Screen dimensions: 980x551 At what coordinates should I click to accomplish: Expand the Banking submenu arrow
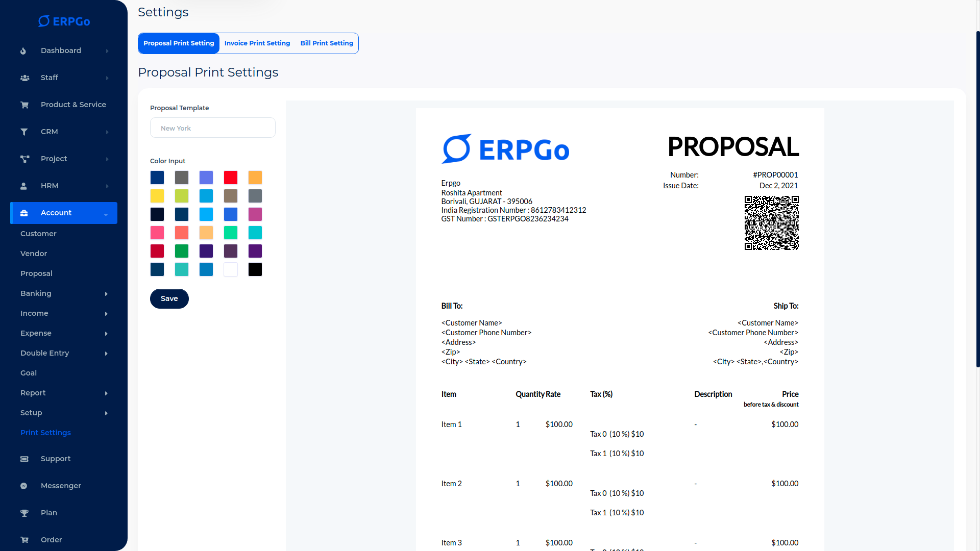[106, 294]
